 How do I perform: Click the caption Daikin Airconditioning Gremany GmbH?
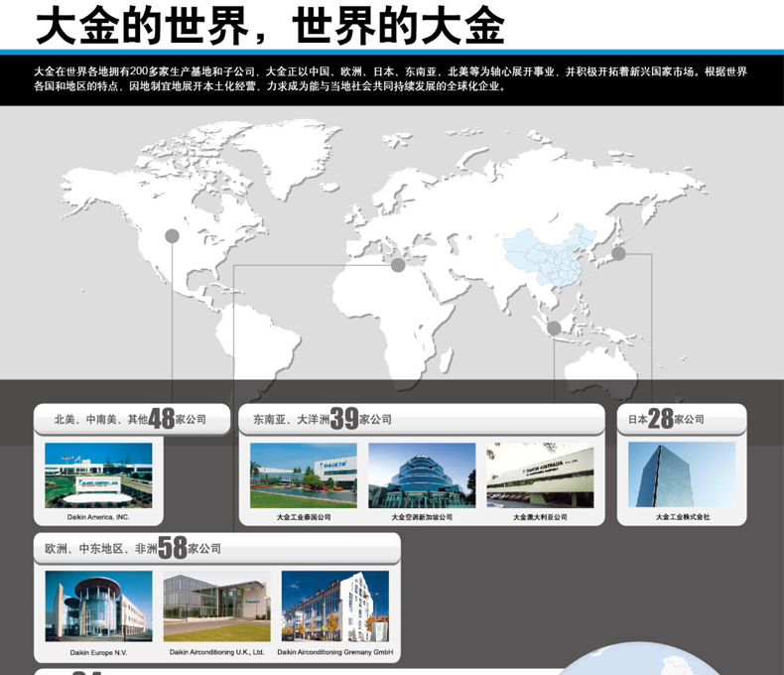click(x=335, y=652)
